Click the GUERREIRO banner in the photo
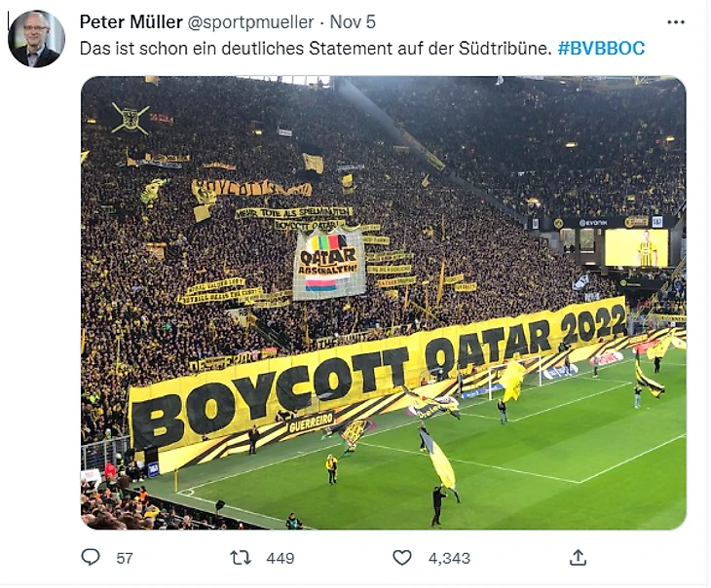 (311, 423)
